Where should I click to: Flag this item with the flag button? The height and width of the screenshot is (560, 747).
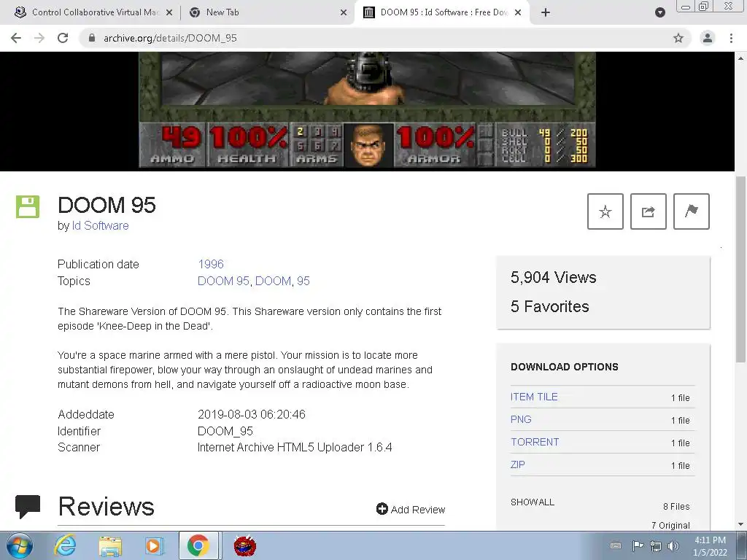coord(692,211)
